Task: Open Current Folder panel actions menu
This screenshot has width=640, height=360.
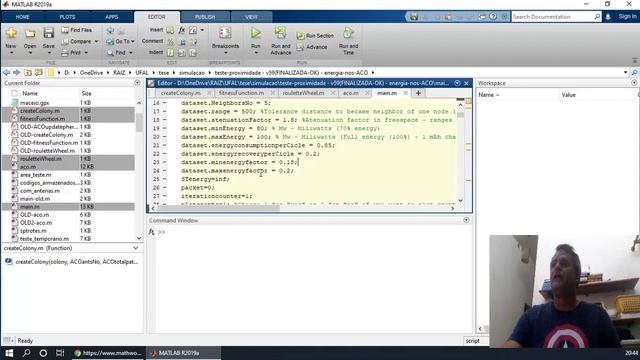Action: (x=138, y=83)
